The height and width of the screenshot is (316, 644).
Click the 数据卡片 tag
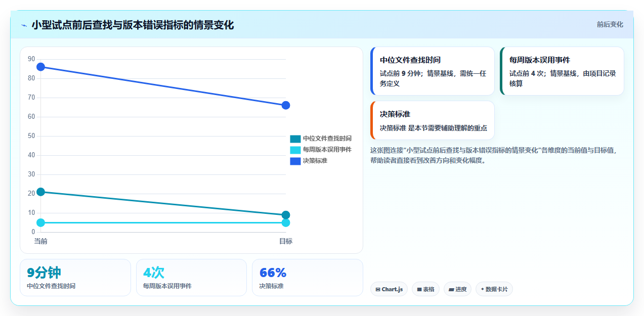coord(494,289)
